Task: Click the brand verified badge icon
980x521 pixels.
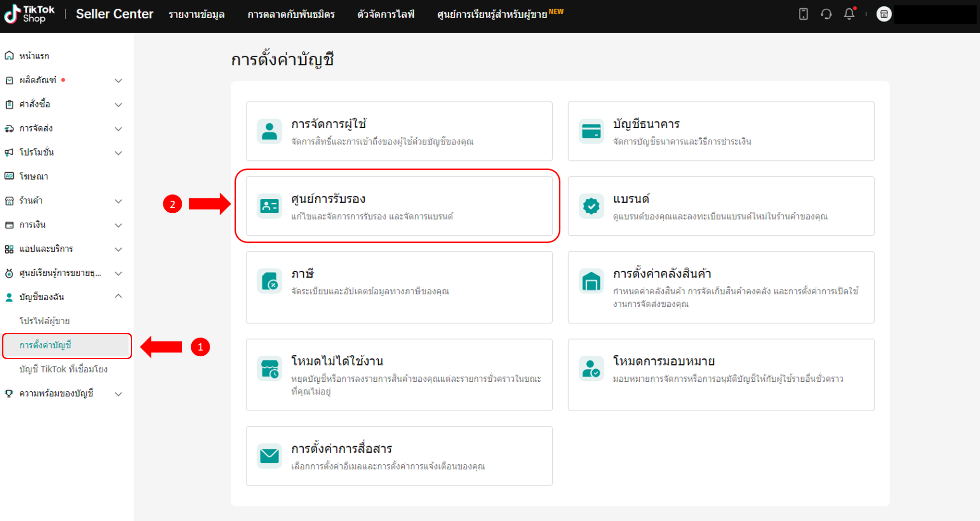Action: point(591,206)
